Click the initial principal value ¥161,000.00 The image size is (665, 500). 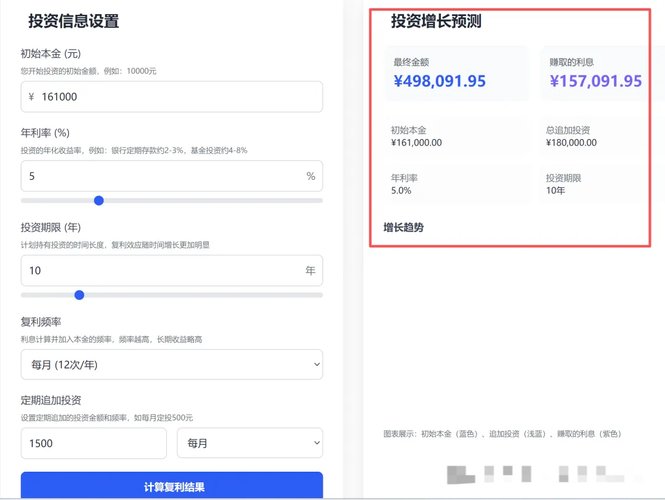[416, 143]
